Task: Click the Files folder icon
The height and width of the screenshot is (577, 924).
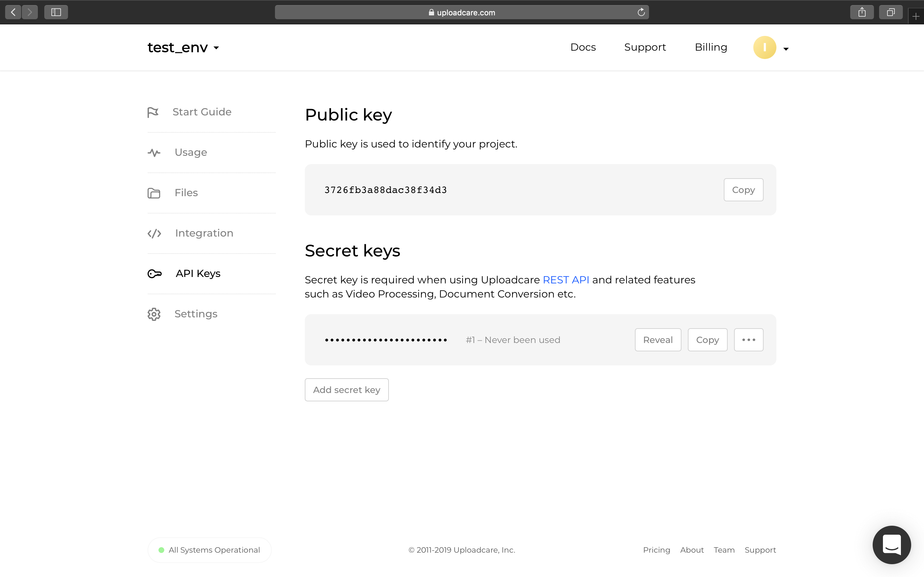Action: [154, 192]
